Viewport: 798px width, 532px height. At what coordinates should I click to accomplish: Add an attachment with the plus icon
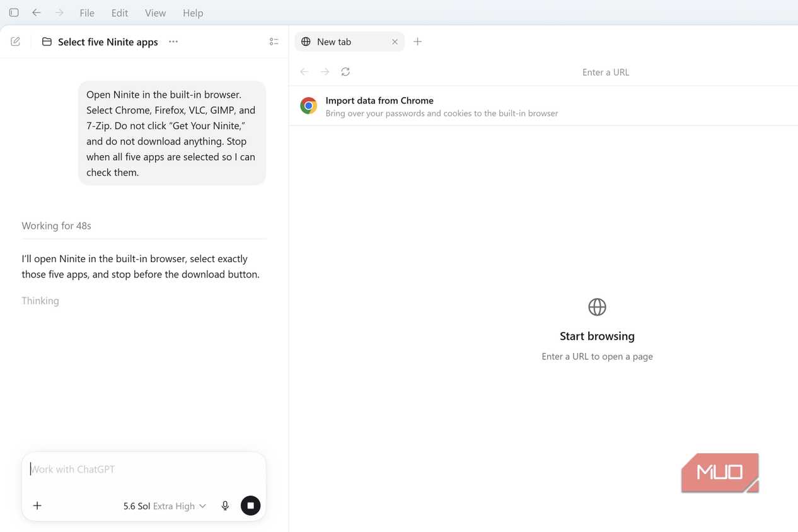(x=37, y=506)
